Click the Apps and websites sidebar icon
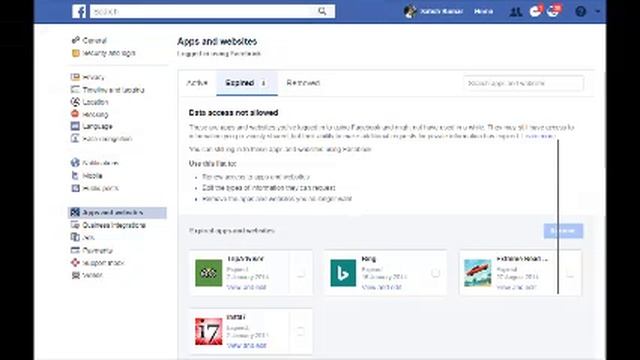Image resolution: width=640 pixels, height=360 pixels. (x=75, y=212)
